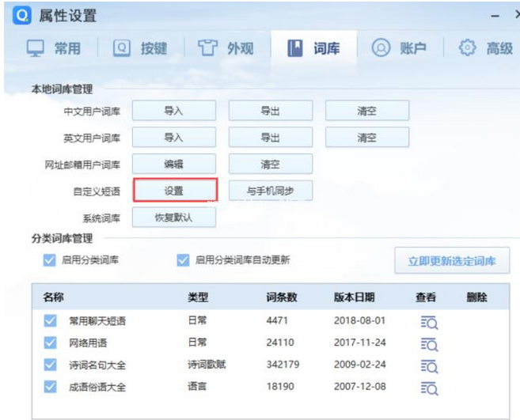Click 立即更新选定词库 button

(452, 261)
